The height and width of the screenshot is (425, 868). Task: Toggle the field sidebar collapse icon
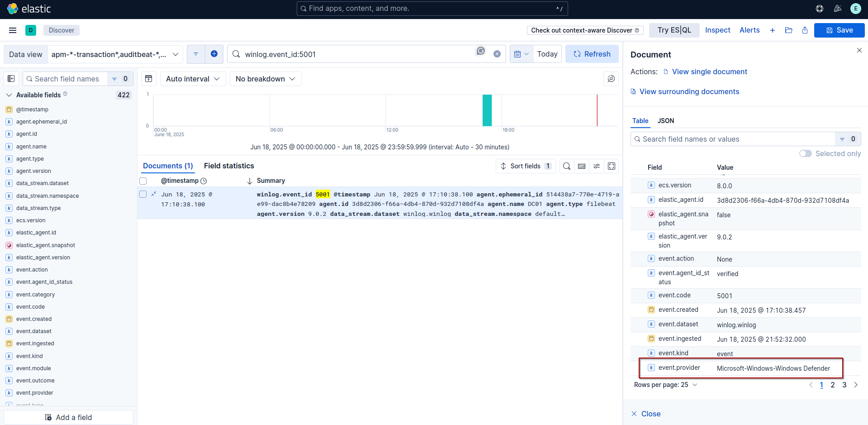[x=11, y=79]
